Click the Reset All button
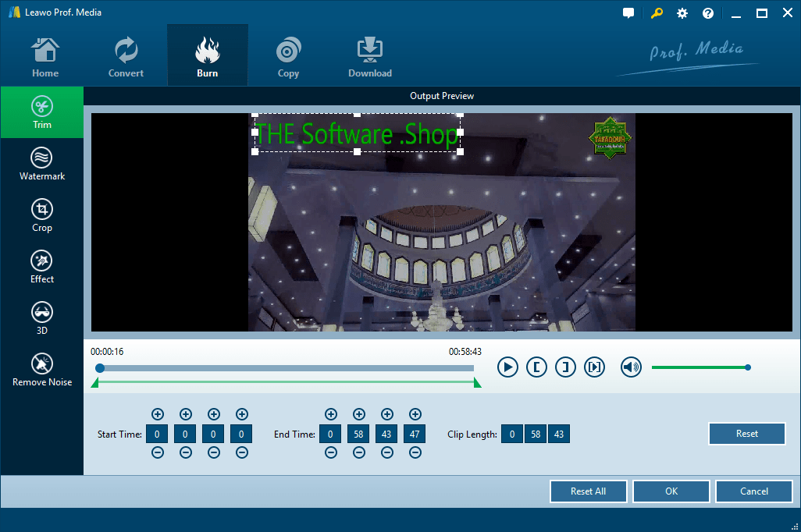Screen dimensions: 801x532 click(589, 491)
